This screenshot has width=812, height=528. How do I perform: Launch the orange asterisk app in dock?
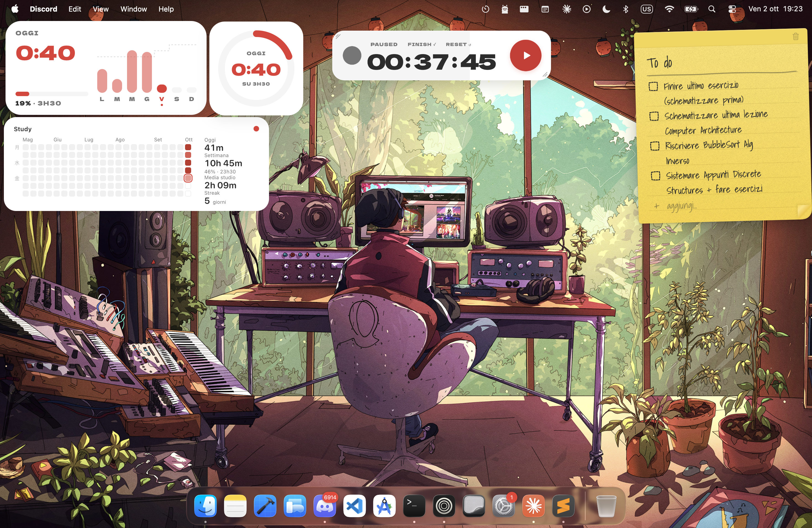(x=534, y=506)
